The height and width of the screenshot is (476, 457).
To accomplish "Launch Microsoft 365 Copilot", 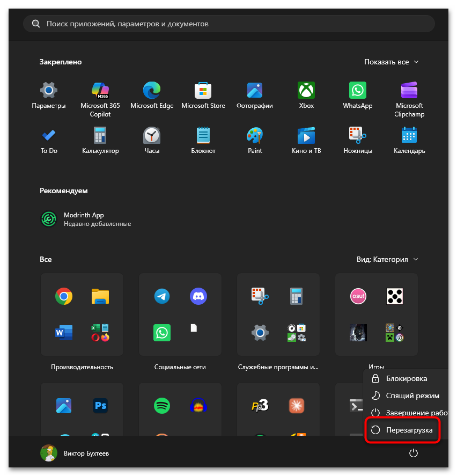I will coord(100,99).
